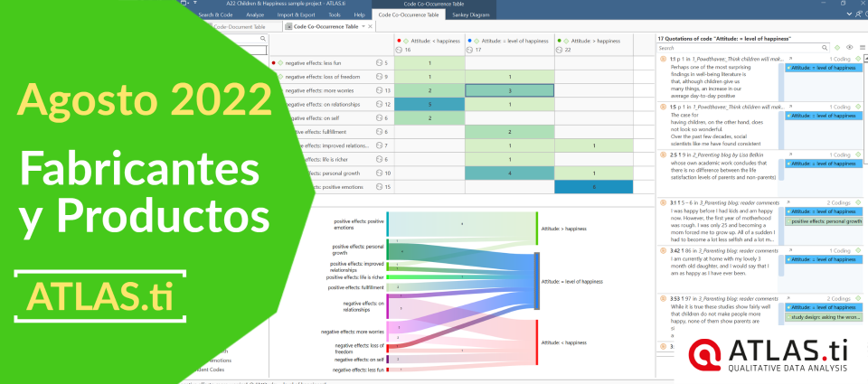Click the quotation icon of quotation 2:5
This screenshot has height=384, width=868.
coord(663,155)
